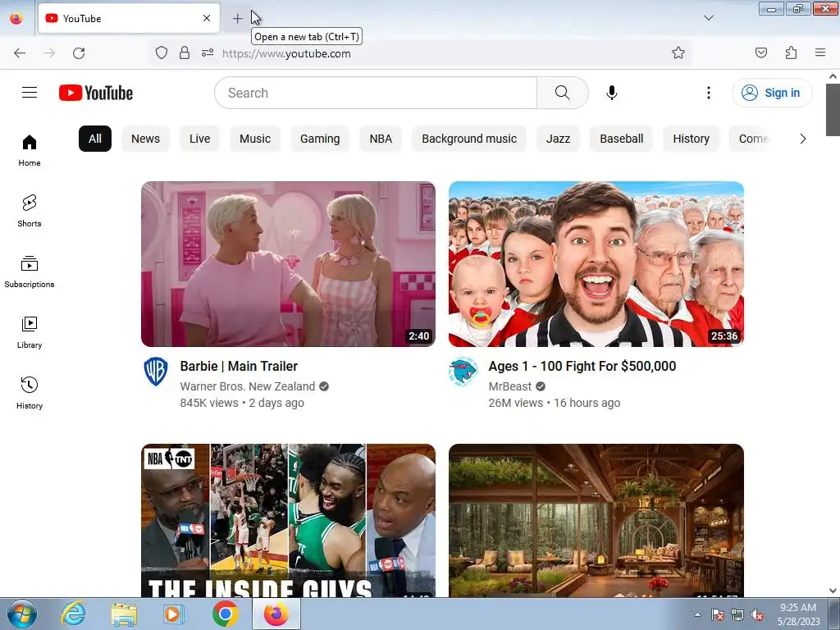Open the taskbar clock and date
The height and width of the screenshot is (630, 840).
point(798,614)
